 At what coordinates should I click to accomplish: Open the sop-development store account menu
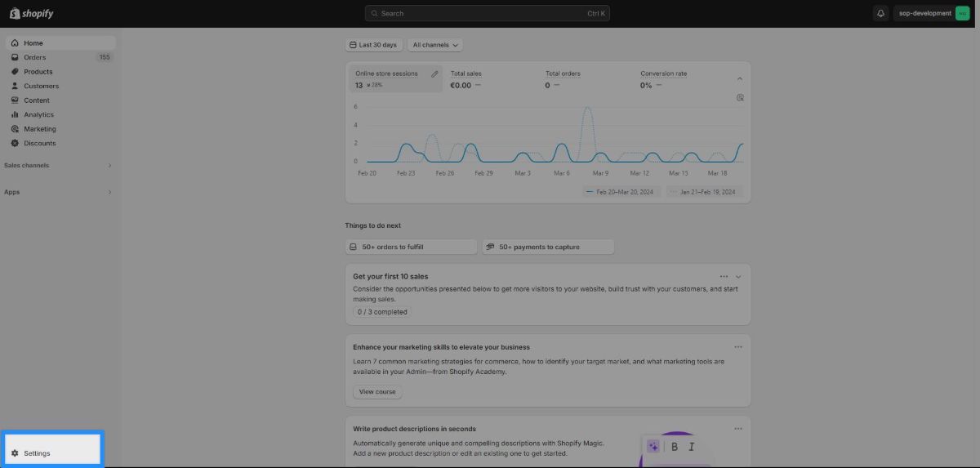pyautogui.click(x=932, y=13)
